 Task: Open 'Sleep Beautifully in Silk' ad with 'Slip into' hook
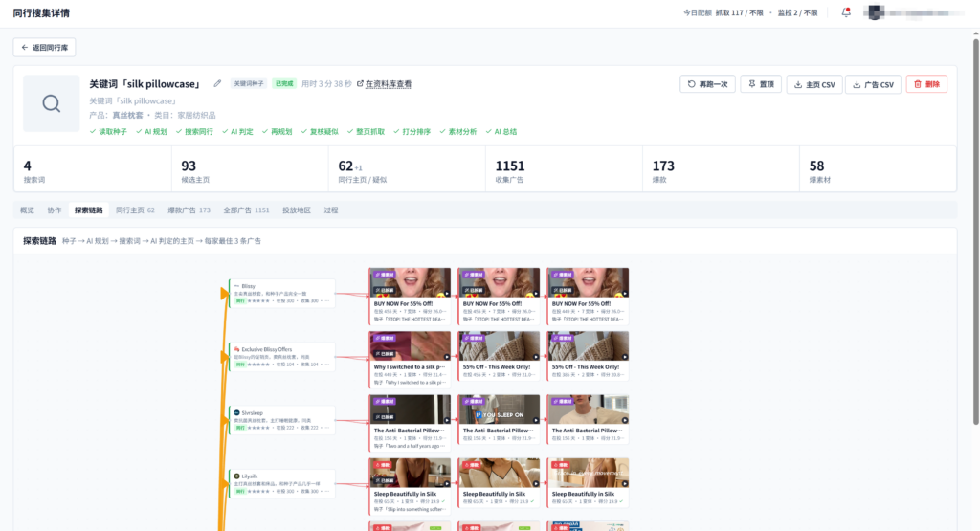410,486
